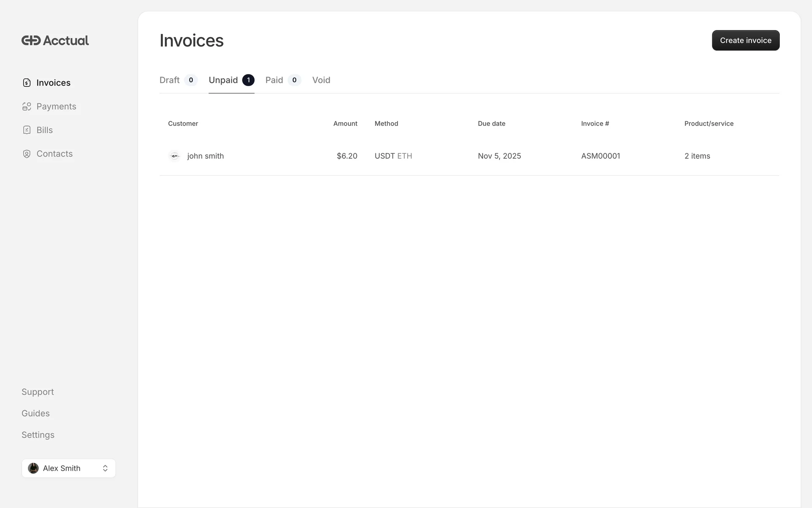Click the Acctual logo icon
Screen dimensions: 812x508
pos(31,41)
